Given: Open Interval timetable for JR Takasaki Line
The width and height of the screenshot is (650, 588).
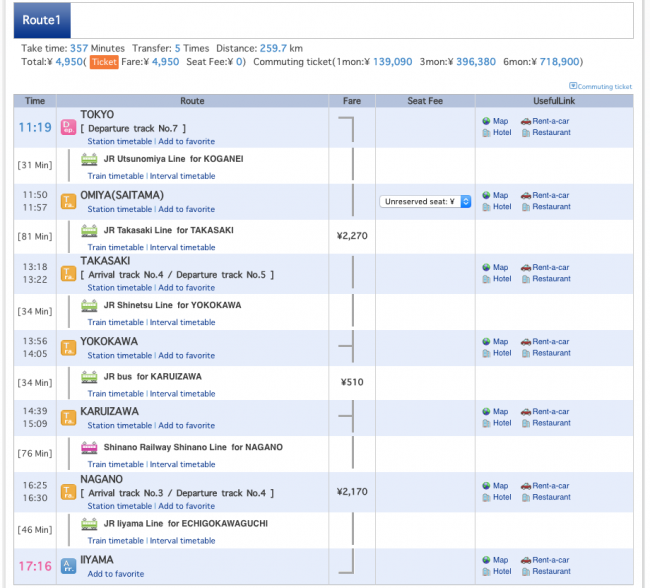Looking at the screenshot, I should tap(182, 248).
